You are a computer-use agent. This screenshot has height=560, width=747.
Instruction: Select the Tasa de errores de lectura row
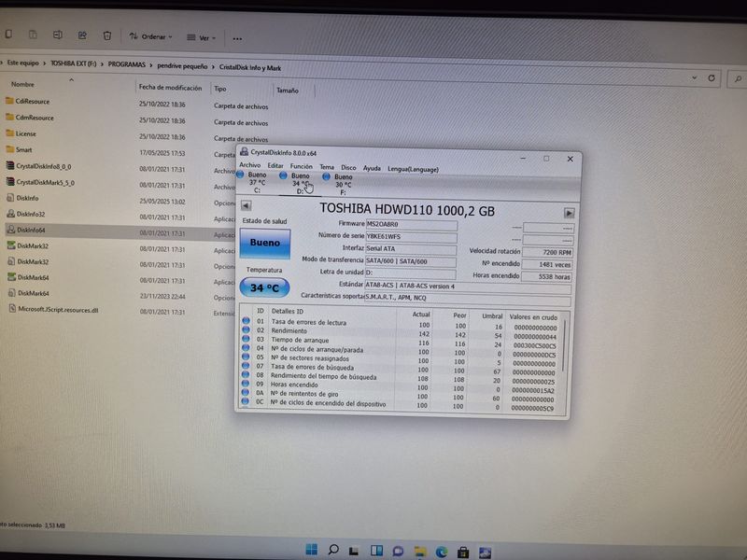click(x=401, y=324)
